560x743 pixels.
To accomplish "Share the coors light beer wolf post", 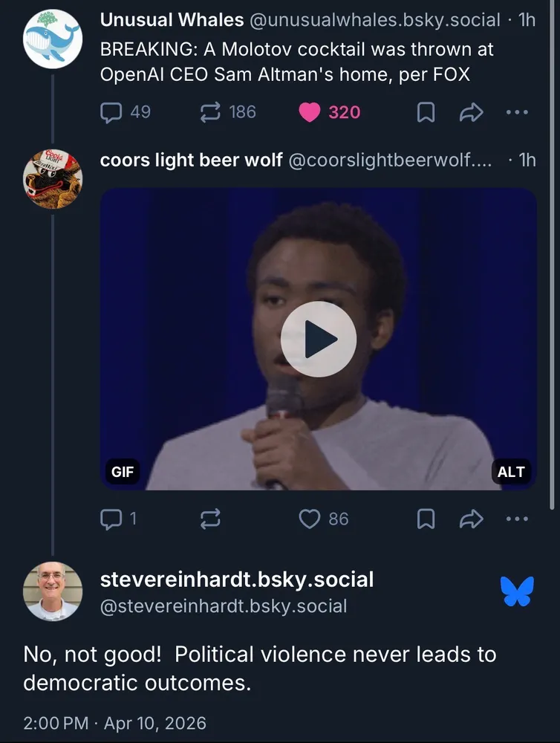I will (x=472, y=519).
